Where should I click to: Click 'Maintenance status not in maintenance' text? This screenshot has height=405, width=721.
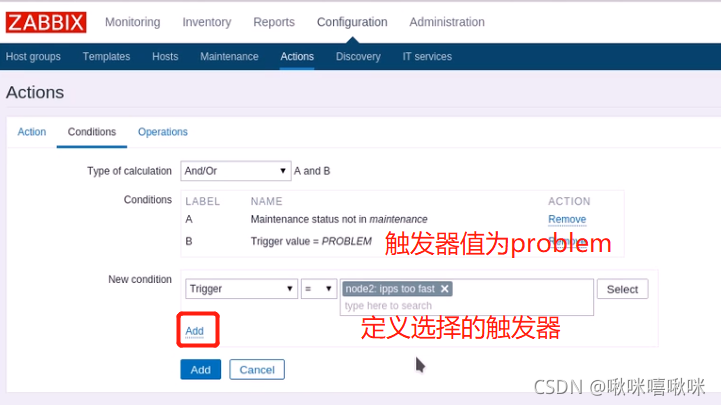tap(339, 219)
